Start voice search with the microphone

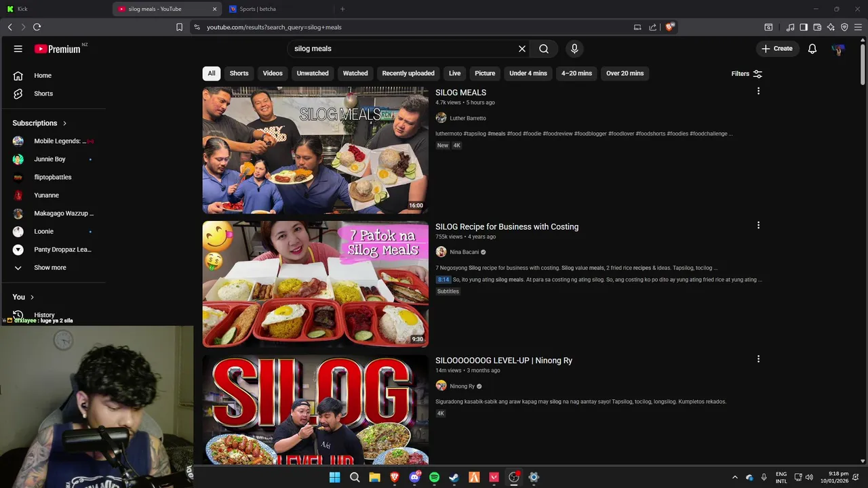coord(574,49)
